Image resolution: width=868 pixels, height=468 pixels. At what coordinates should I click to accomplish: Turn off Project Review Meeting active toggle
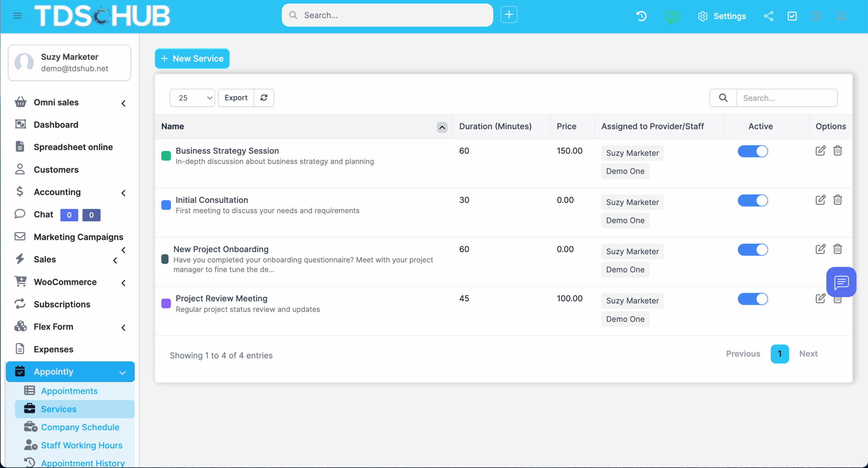click(752, 299)
